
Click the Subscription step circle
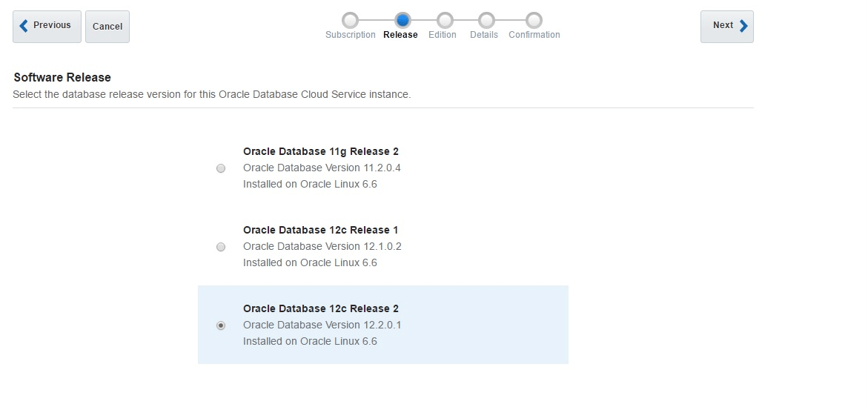[x=350, y=20]
